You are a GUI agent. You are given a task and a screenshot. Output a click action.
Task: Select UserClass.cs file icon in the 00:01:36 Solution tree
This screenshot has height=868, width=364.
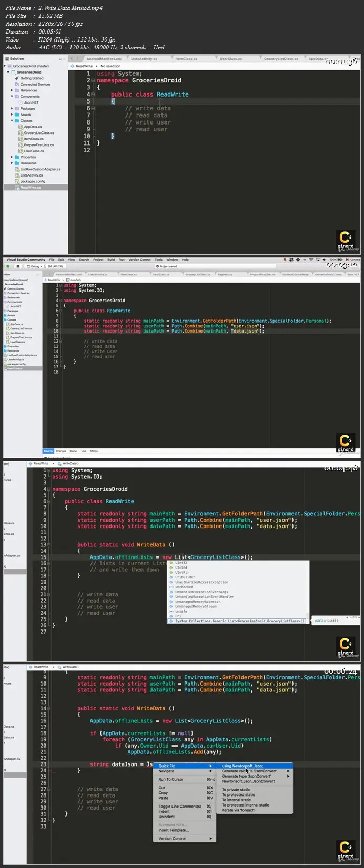pos(22,151)
